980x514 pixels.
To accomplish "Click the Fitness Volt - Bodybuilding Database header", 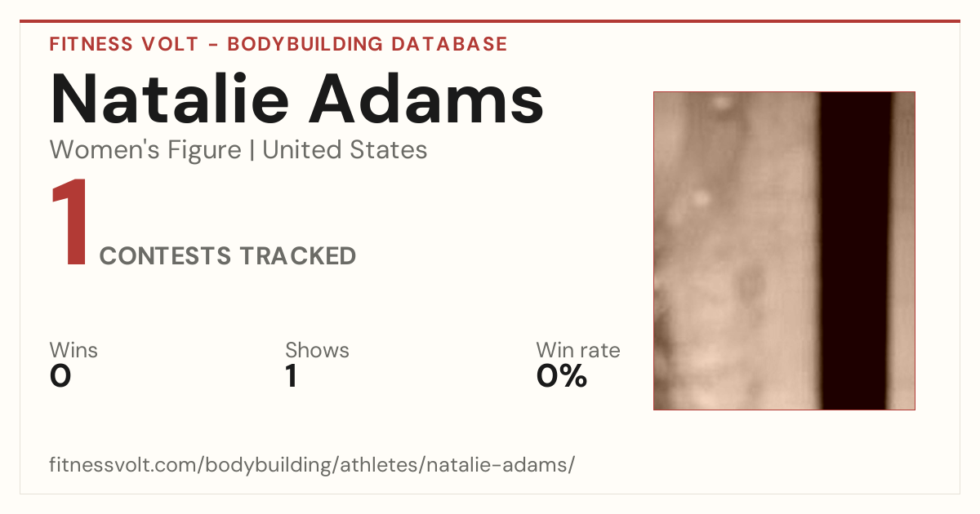I will tap(278, 44).
